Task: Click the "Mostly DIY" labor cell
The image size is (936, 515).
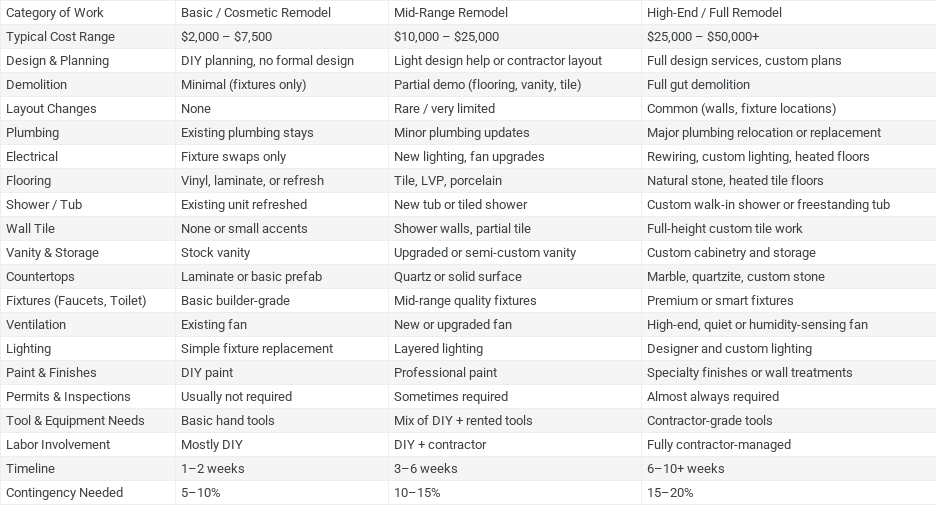Action: (212, 445)
